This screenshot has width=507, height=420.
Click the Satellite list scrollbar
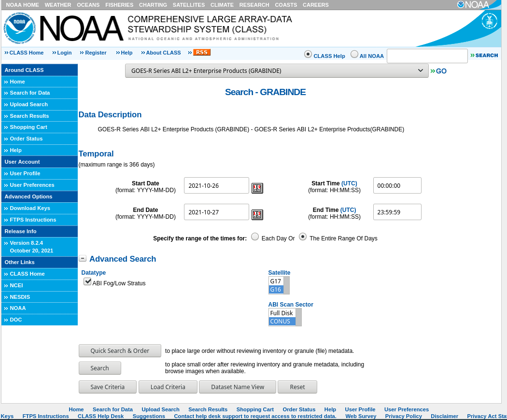click(x=286, y=285)
